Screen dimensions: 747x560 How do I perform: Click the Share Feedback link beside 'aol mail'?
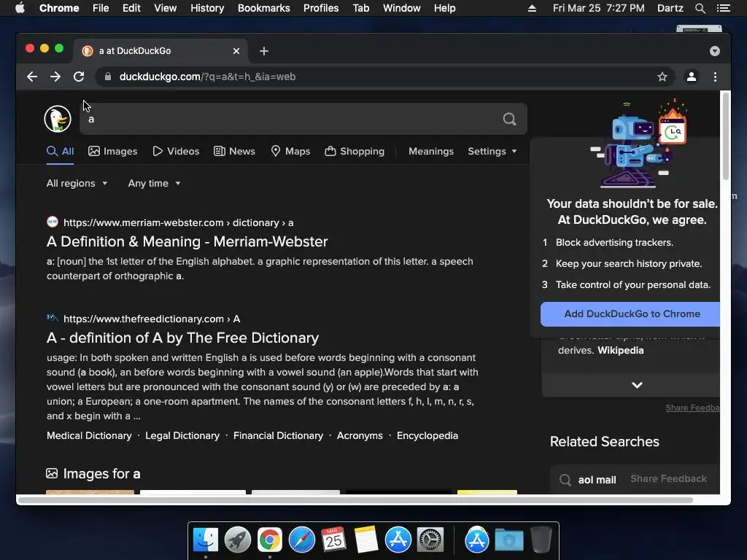(669, 478)
